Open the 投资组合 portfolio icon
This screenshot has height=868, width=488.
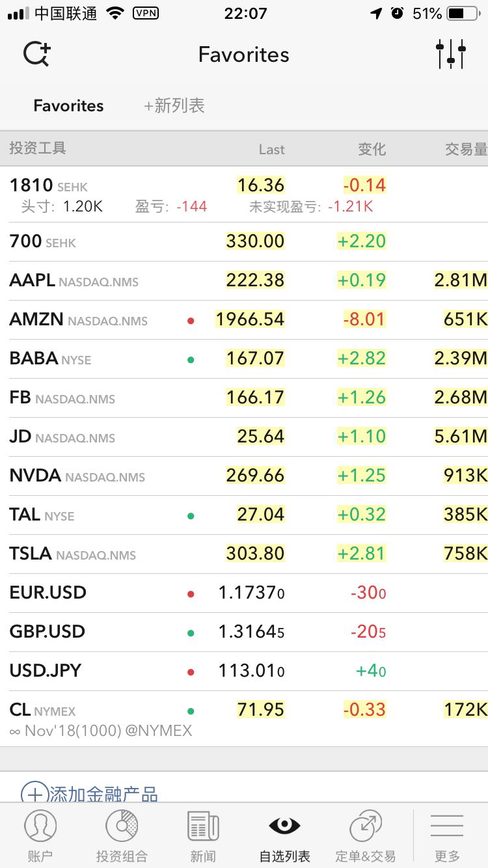click(122, 826)
